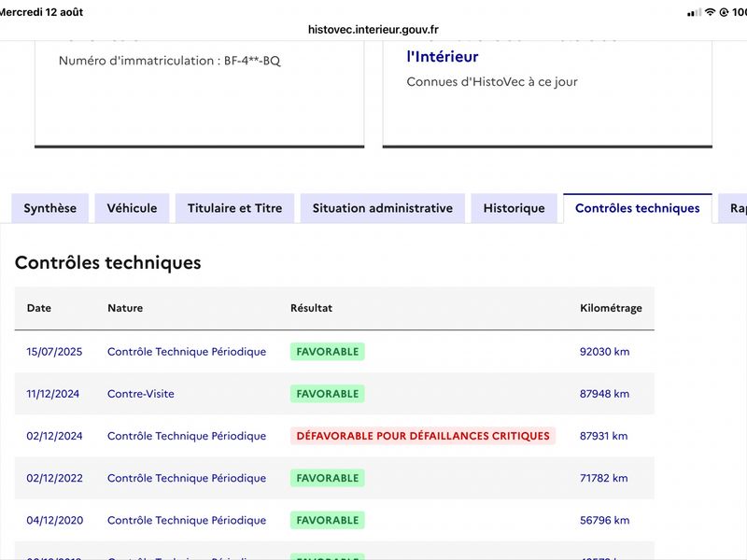The width and height of the screenshot is (747, 560).
Task: Click the l'Intérieur heading link
Action: 442,57
